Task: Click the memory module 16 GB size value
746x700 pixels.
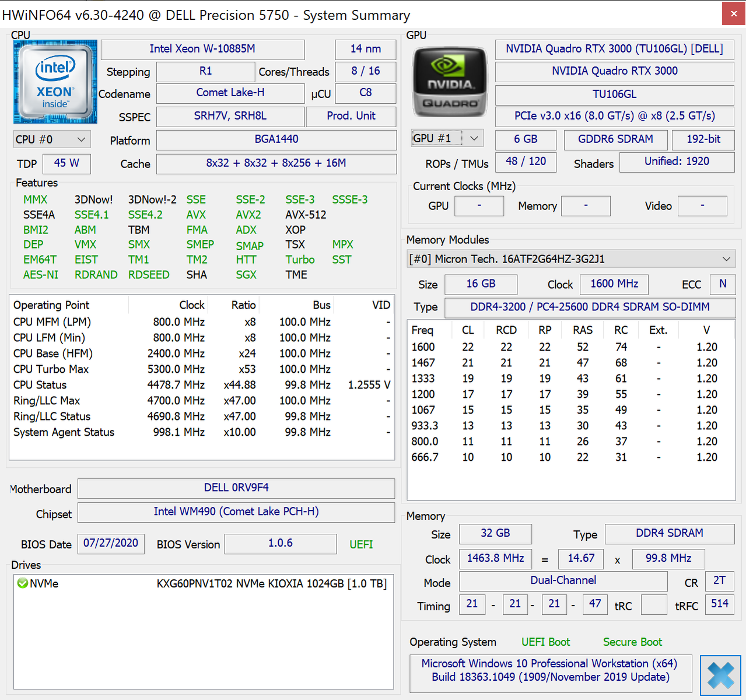Action: click(481, 284)
